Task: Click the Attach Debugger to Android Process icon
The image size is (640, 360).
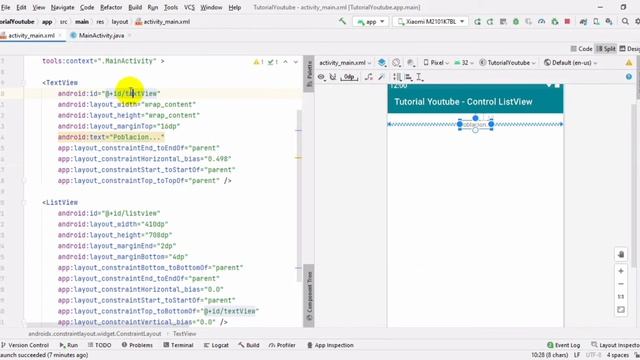Action: [555, 22]
